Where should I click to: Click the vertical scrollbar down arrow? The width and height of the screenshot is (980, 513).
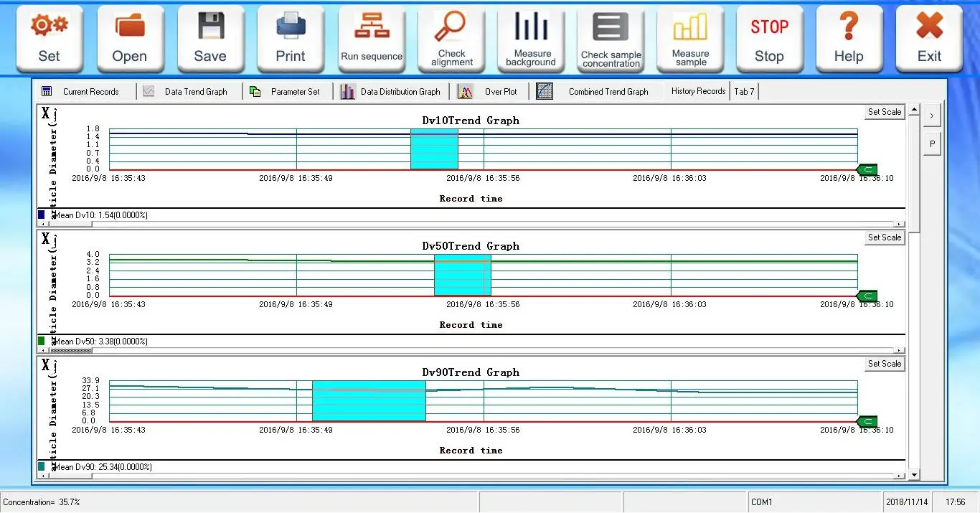click(914, 475)
